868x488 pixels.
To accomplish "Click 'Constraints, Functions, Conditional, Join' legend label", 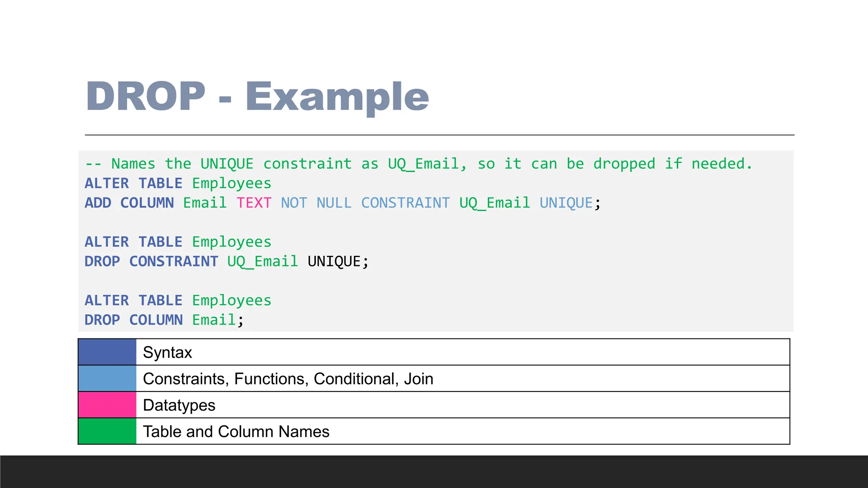I will pos(288,379).
